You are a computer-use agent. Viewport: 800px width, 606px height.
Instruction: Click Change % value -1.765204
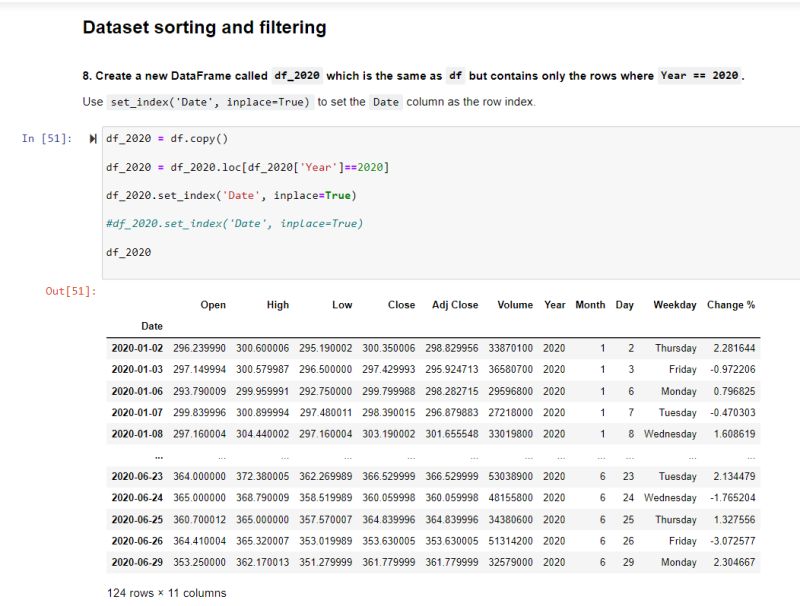(733, 497)
